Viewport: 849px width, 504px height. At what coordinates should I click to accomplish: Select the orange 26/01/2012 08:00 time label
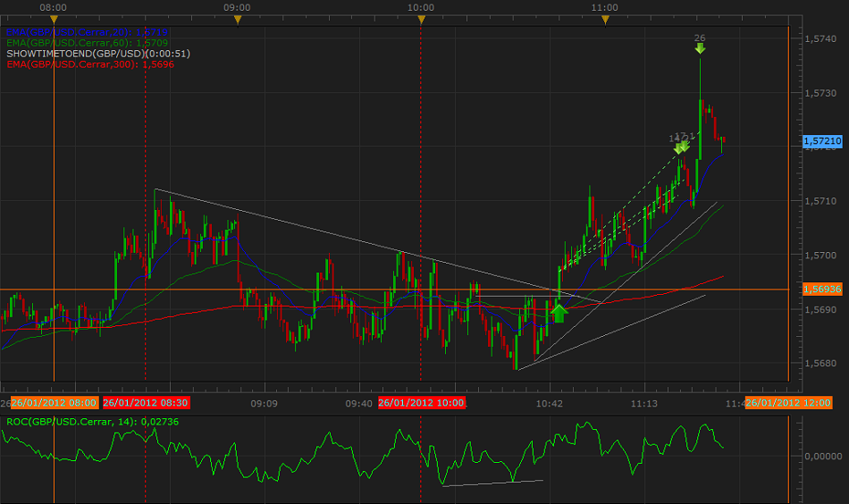53,403
